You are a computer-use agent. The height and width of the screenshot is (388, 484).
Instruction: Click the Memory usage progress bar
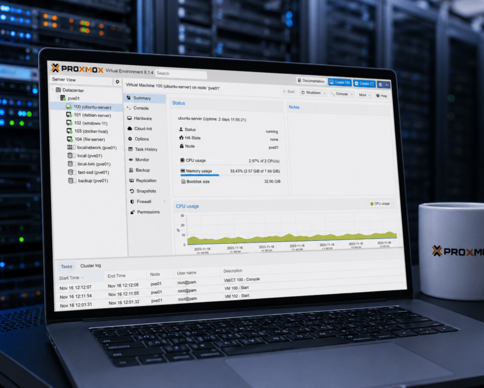[200, 174]
